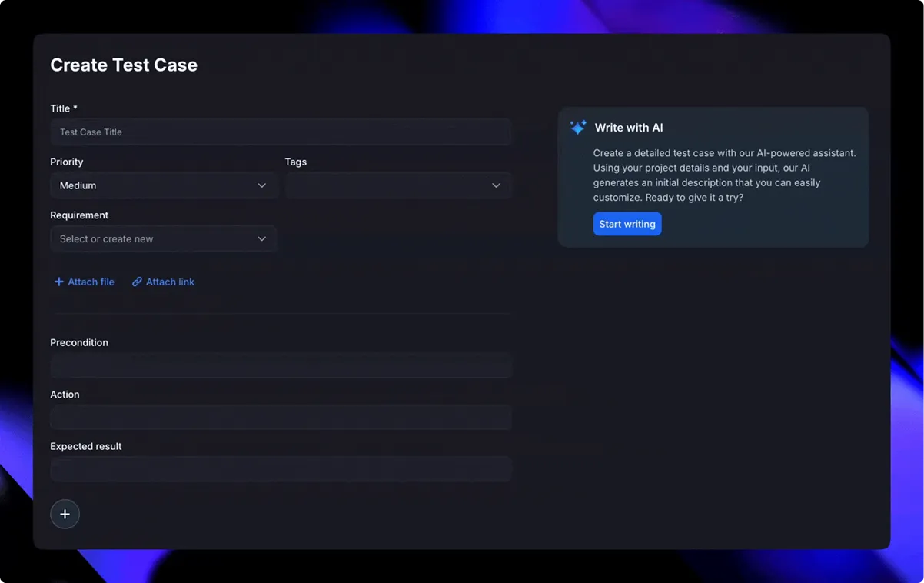Click the Attach link text
The width and height of the screenshot is (924, 583).
coord(170,282)
